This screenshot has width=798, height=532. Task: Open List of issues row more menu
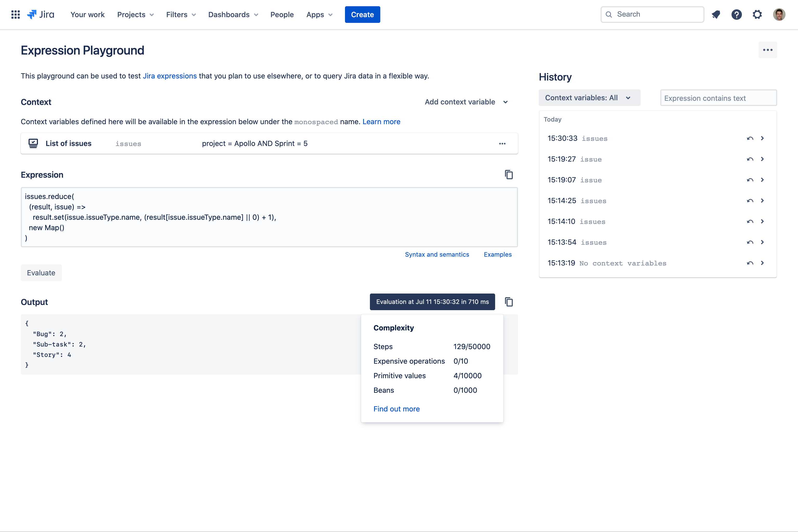pyautogui.click(x=502, y=143)
